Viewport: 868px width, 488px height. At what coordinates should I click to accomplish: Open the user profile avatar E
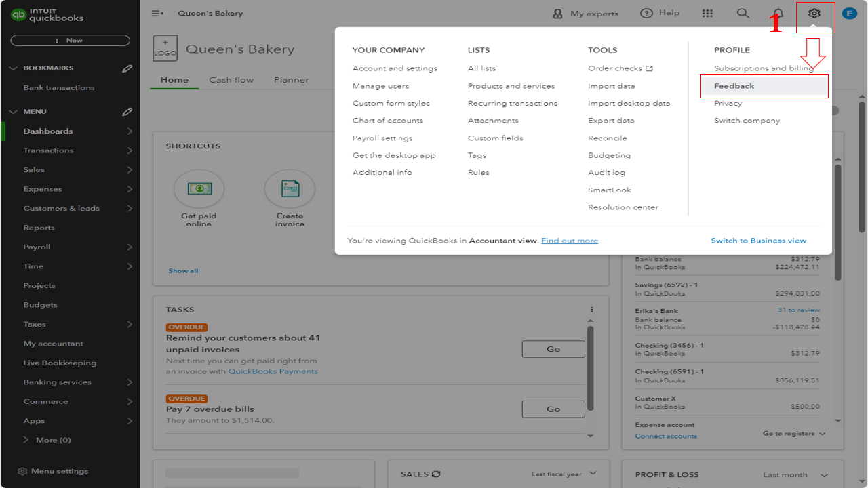(x=849, y=14)
